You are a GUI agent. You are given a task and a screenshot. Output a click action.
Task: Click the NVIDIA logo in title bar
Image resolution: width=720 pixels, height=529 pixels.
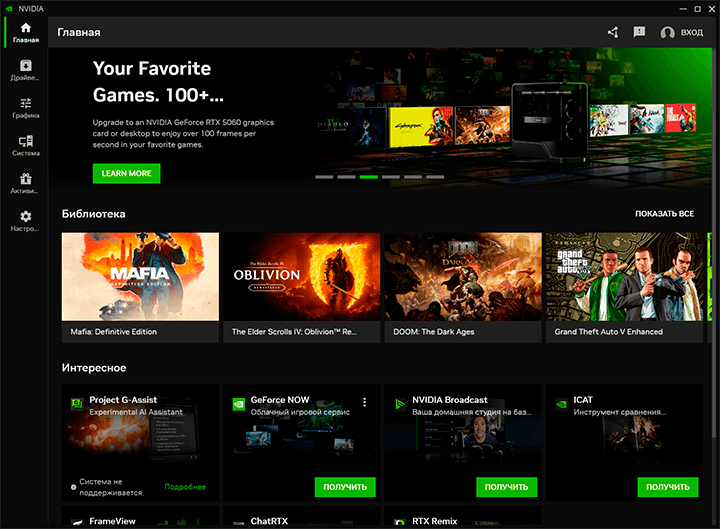click(9, 9)
